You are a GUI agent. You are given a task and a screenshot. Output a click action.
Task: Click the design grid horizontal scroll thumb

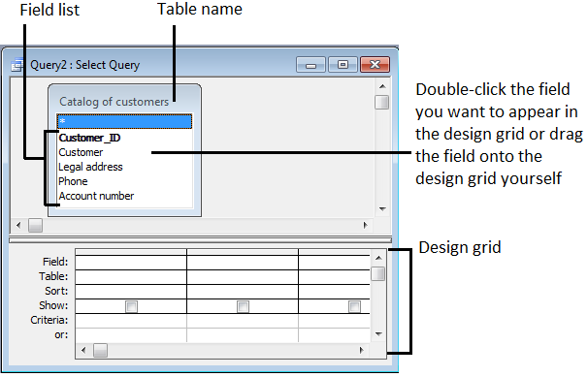coord(100,351)
